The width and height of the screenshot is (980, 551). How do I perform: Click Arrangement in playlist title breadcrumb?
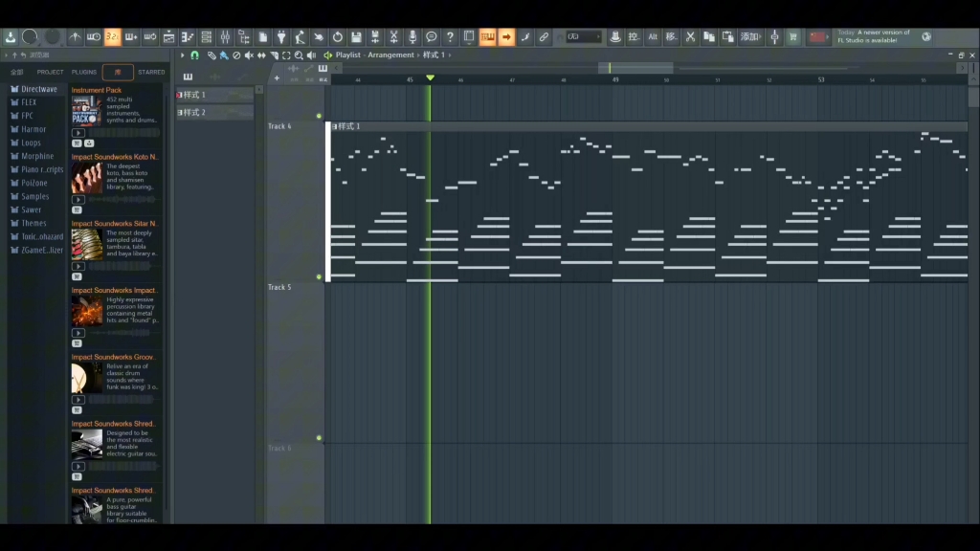tap(390, 55)
